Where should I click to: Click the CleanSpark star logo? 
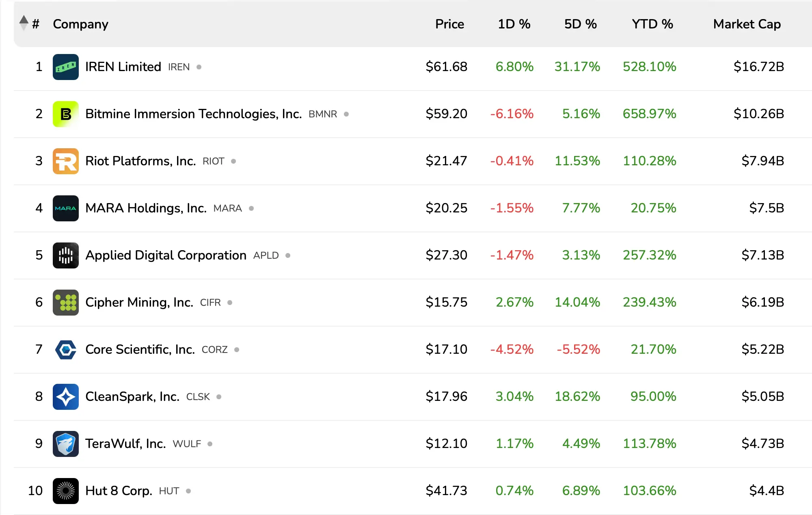[65, 397]
